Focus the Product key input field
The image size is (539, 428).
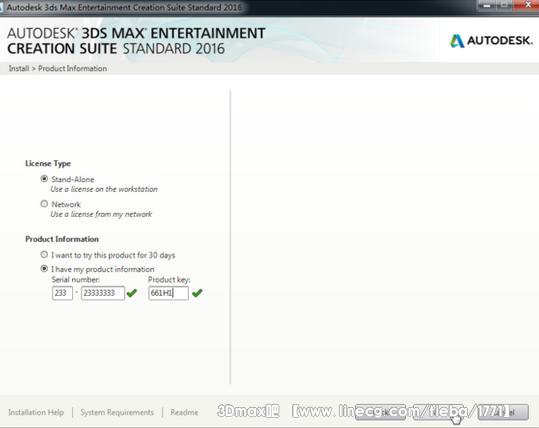coord(168,293)
